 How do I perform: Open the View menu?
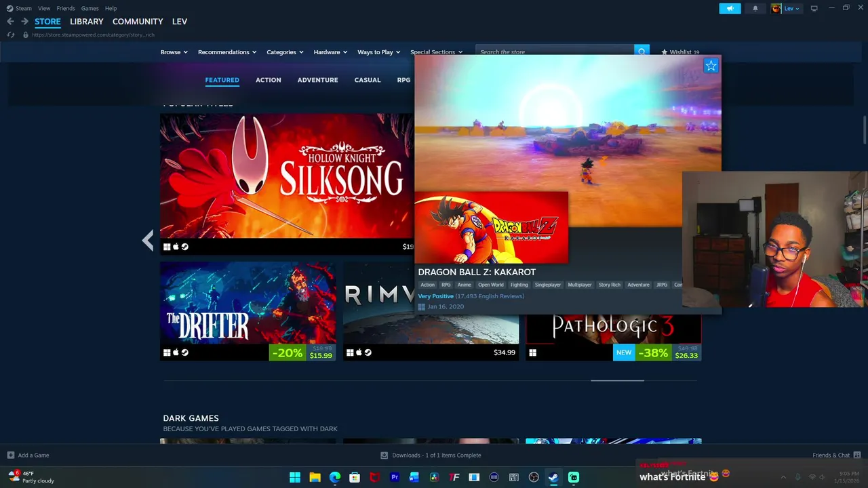[x=44, y=8]
